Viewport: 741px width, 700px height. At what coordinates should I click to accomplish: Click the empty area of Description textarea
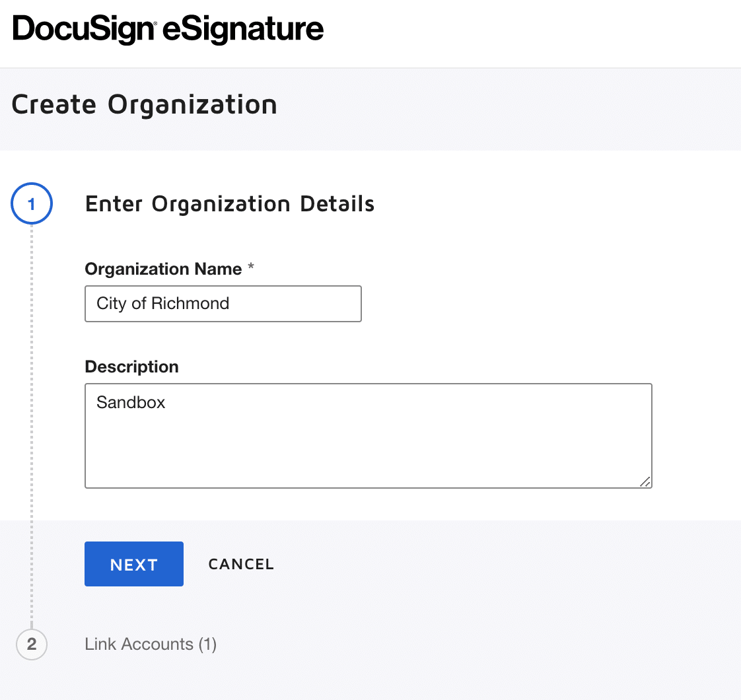[368, 449]
